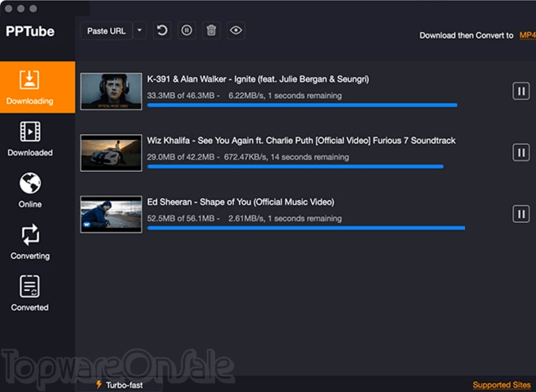Pause the Ed Sheeran Shape of You download

pos(521,214)
